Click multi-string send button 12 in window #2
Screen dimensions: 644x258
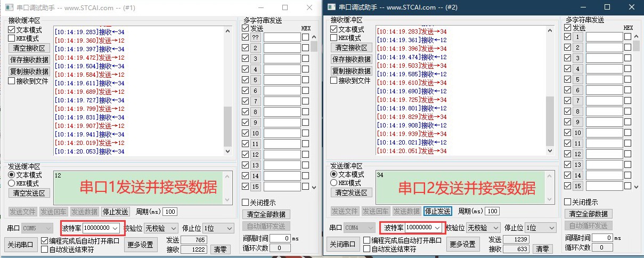578,154
